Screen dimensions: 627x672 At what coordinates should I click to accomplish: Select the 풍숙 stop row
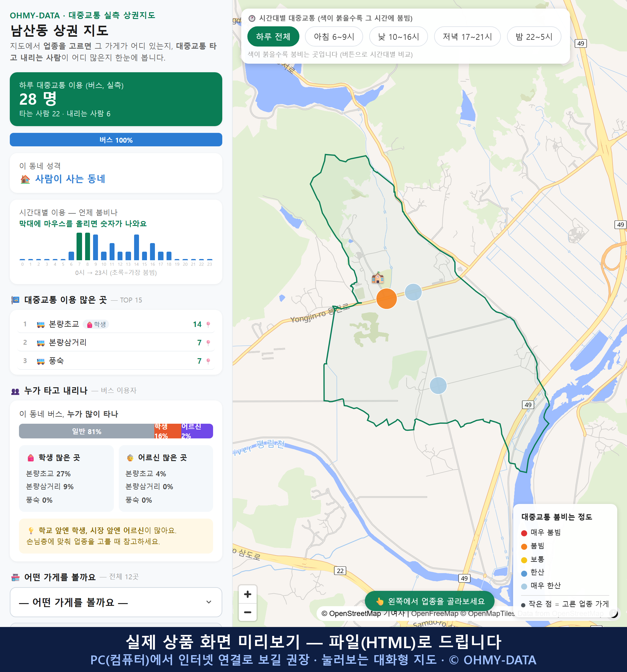point(116,361)
